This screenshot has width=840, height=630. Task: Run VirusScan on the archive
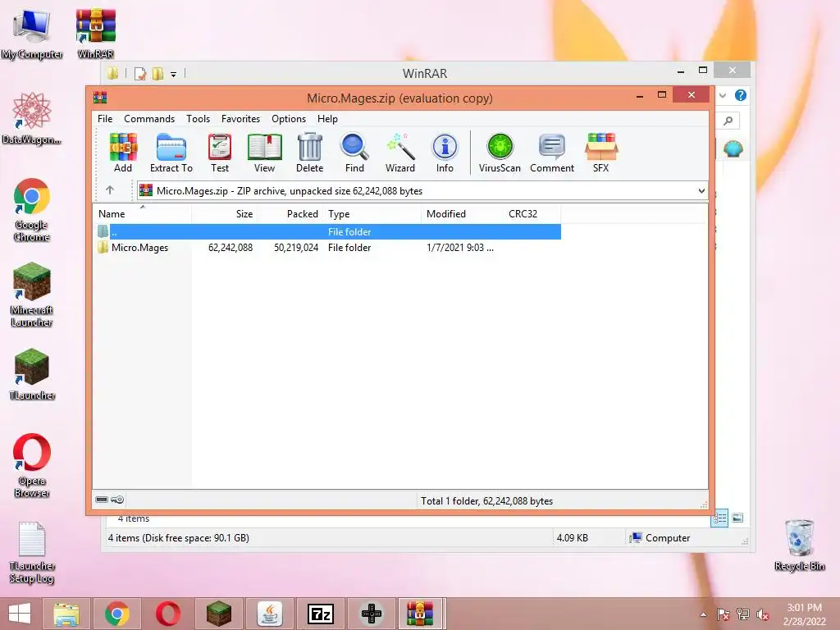(500, 153)
